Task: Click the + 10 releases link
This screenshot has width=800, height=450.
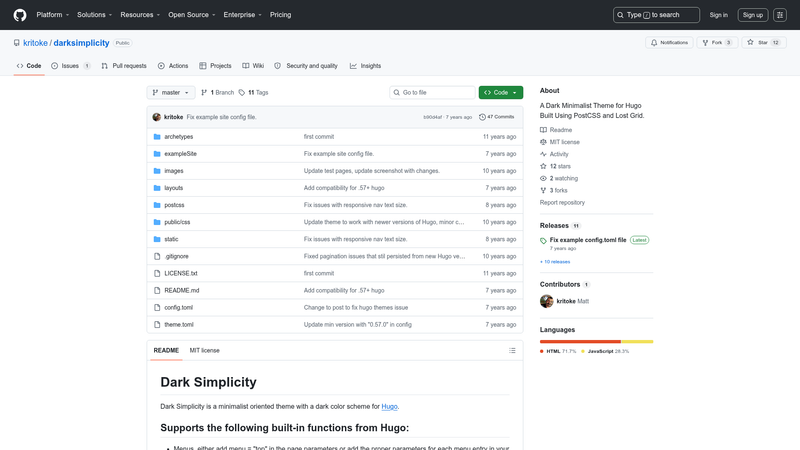Action: [x=555, y=262]
